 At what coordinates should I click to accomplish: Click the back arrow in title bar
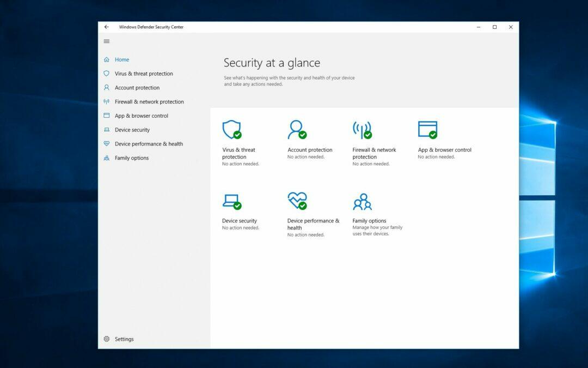pos(107,27)
